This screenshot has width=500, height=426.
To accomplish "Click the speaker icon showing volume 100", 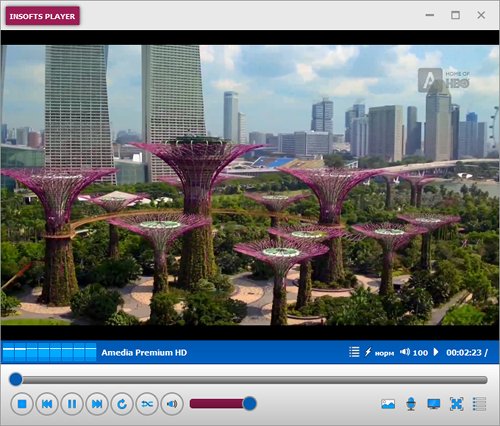I will tap(405, 352).
